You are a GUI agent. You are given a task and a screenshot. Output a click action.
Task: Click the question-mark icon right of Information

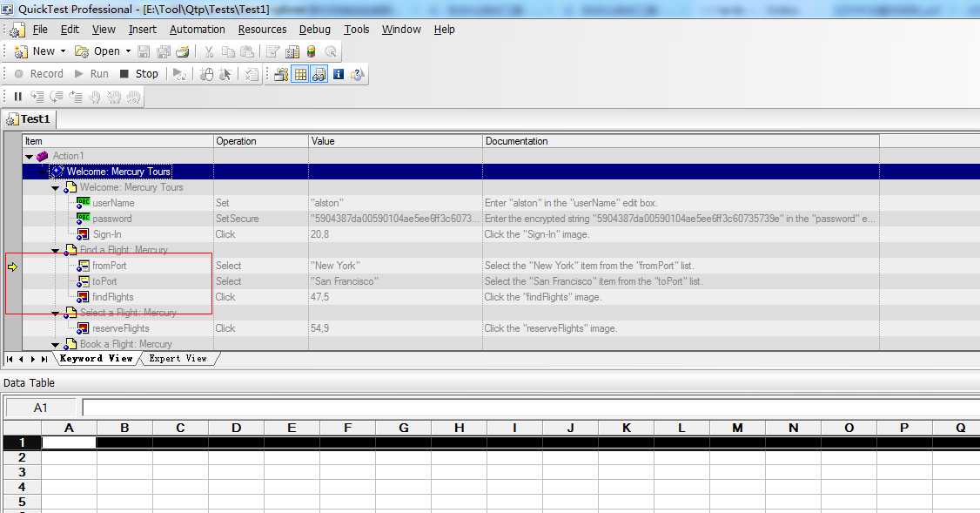[358, 74]
